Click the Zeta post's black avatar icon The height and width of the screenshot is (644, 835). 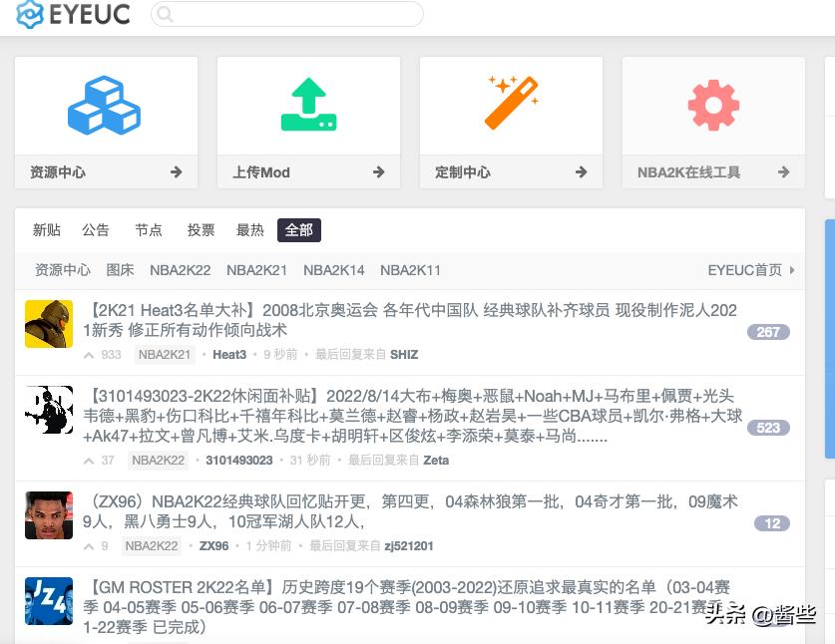(x=49, y=410)
